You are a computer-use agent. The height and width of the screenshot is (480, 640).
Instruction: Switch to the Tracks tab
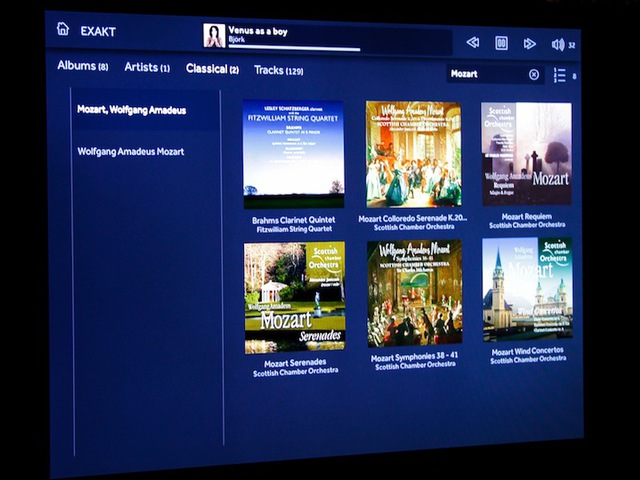pos(279,71)
